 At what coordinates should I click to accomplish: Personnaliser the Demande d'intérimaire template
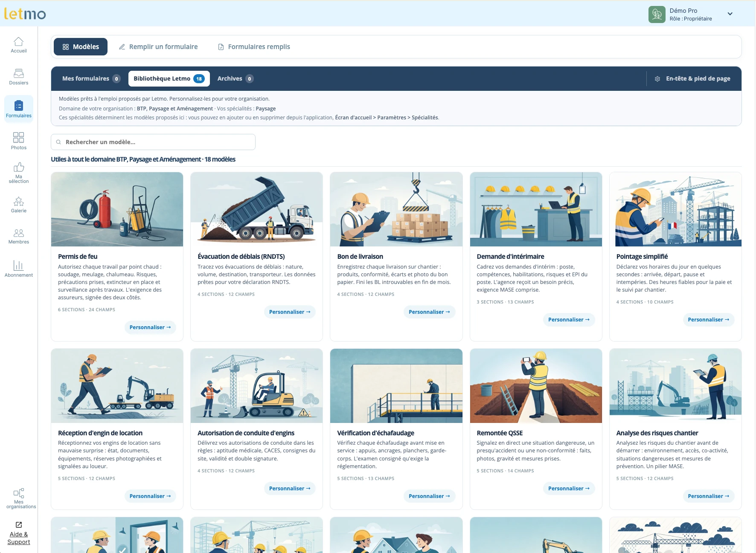569,320
